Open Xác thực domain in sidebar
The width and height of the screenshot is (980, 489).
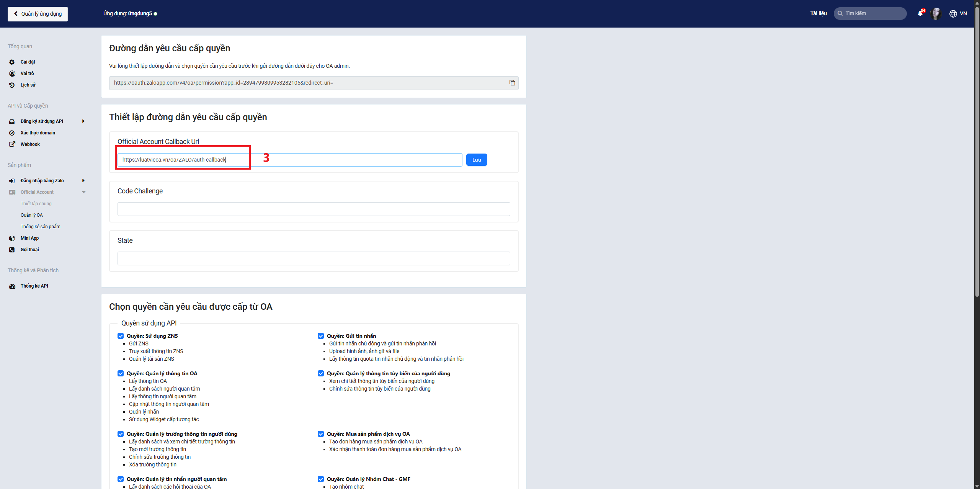[x=38, y=133]
